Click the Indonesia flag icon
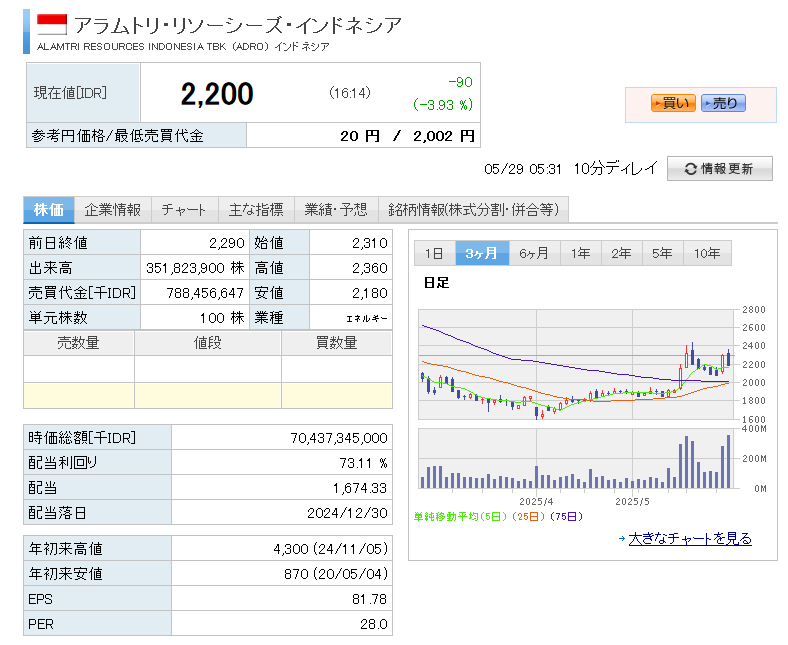788x645 pixels. click(x=52, y=25)
